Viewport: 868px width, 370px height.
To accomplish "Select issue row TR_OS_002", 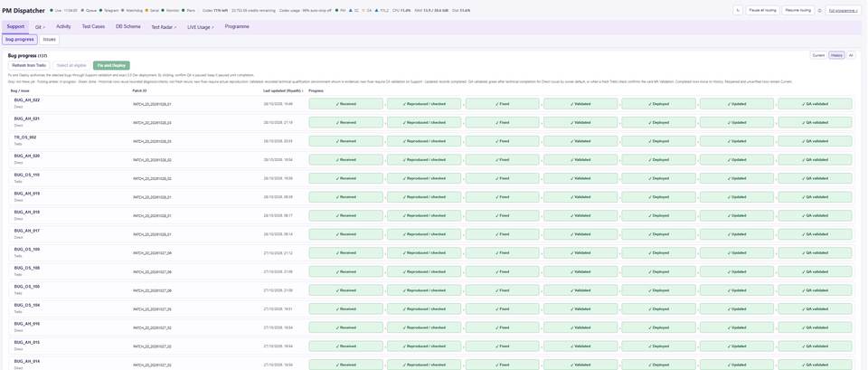I will (x=433, y=141).
